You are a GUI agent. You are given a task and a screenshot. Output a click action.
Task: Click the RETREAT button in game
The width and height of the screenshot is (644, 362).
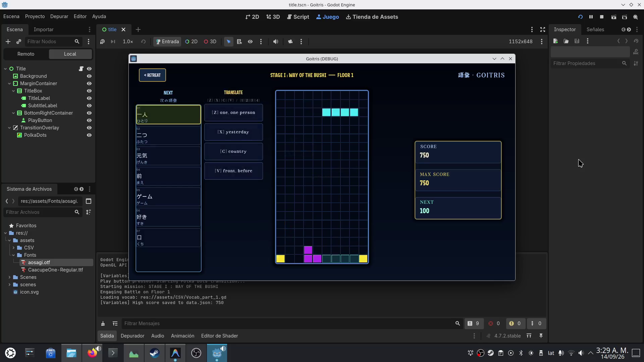tap(152, 75)
